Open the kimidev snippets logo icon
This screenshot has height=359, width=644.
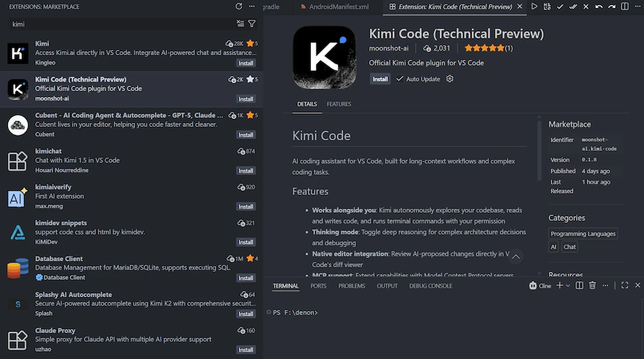(x=18, y=233)
